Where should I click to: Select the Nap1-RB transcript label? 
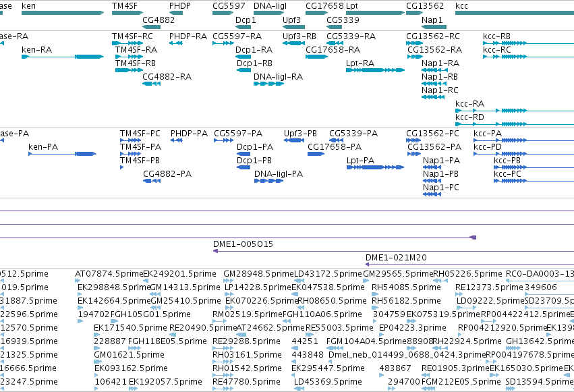440,77
